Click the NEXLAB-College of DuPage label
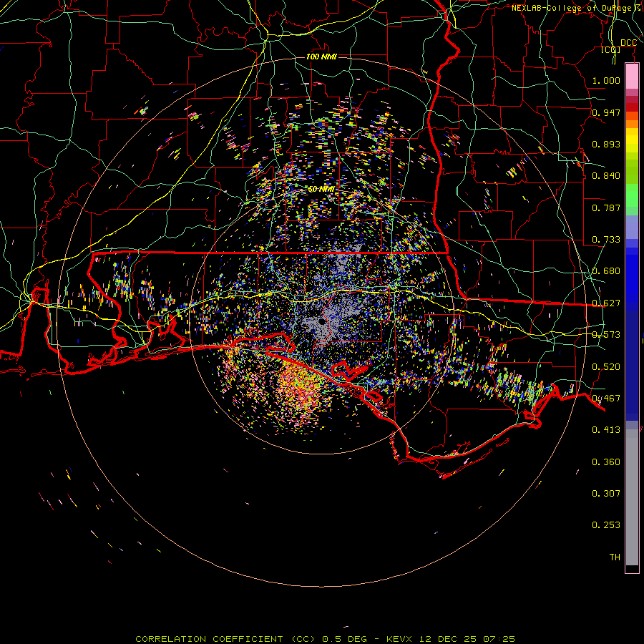 tap(571, 8)
